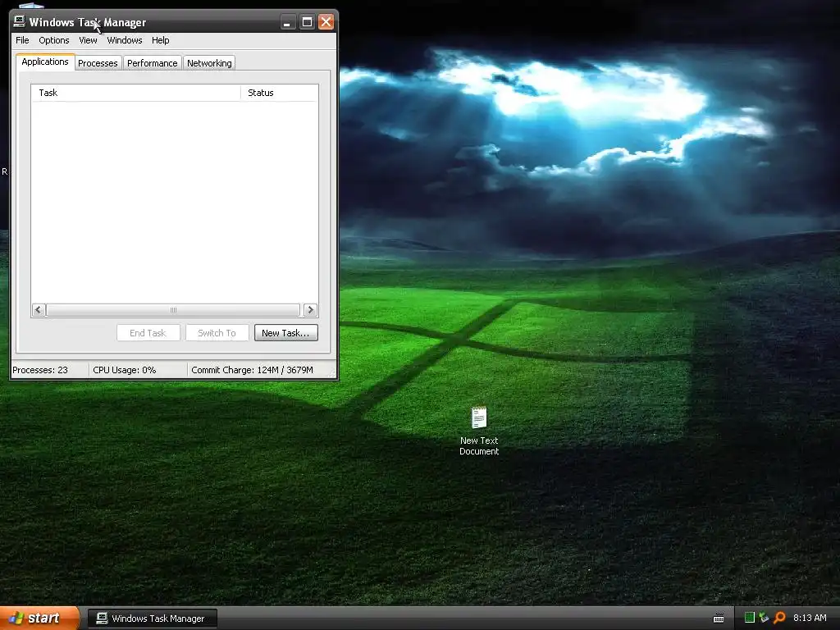Image resolution: width=840 pixels, height=630 pixels.
Task: Switch to the Networking tab
Action: point(209,63)
